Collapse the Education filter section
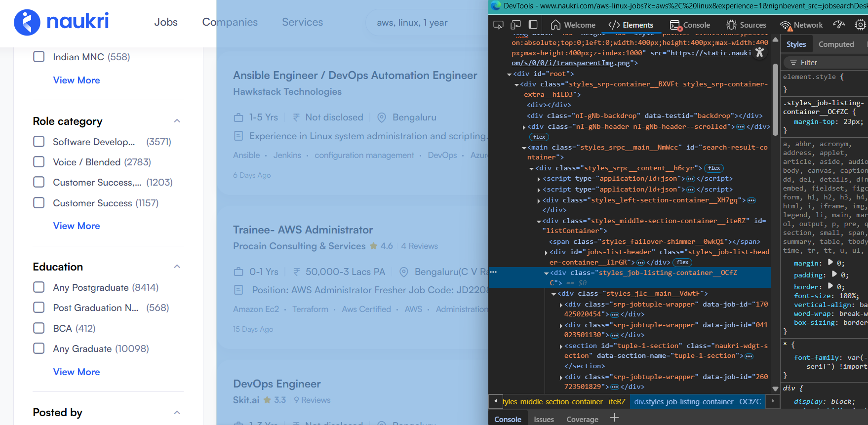868x425 pixels. 177,267
